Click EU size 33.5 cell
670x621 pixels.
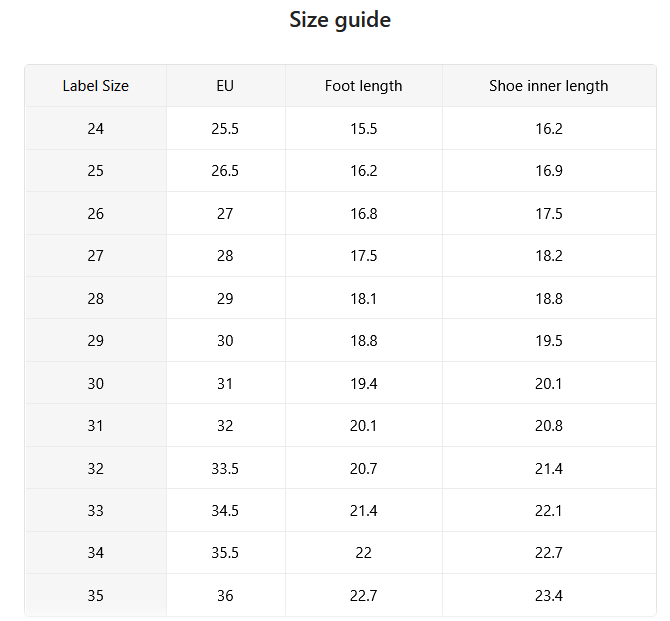225,468
